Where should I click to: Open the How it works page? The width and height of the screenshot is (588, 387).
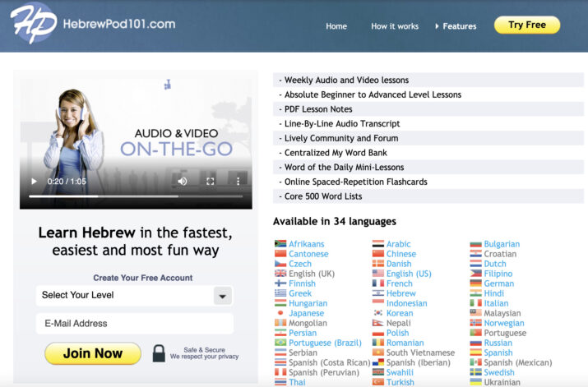click(395, 26)
